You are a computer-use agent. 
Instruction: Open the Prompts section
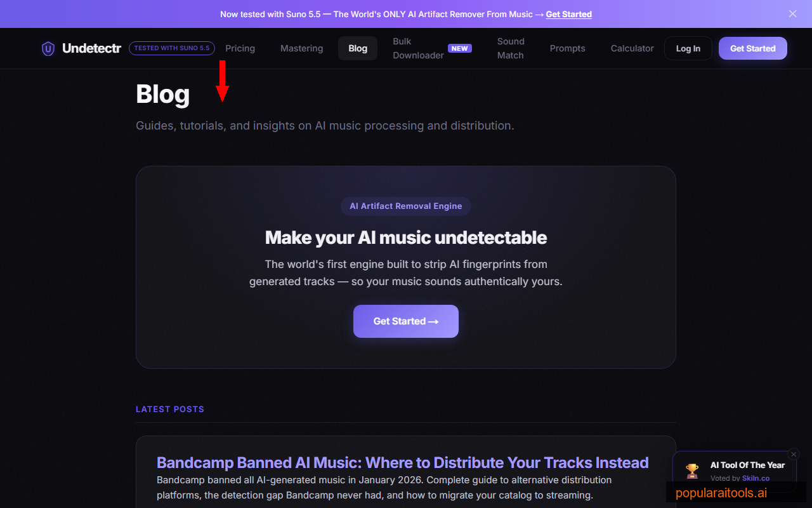tap(567, 48)
